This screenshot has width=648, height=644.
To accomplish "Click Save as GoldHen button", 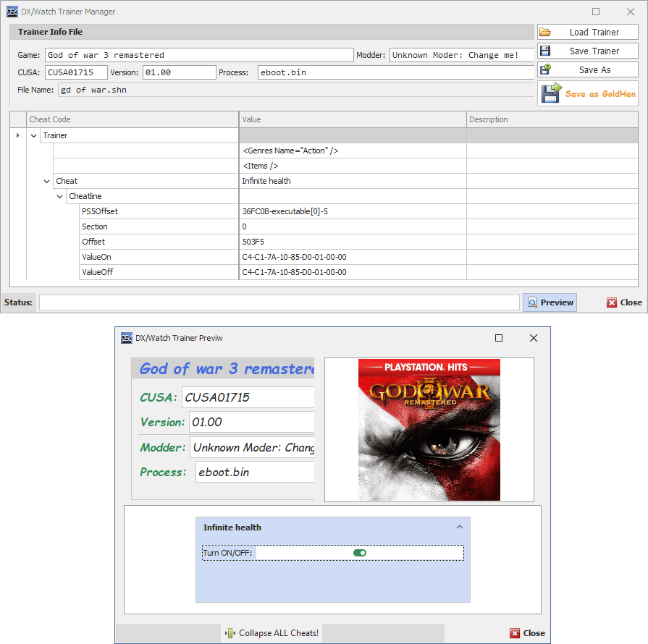I will click(x=588, y=93).
